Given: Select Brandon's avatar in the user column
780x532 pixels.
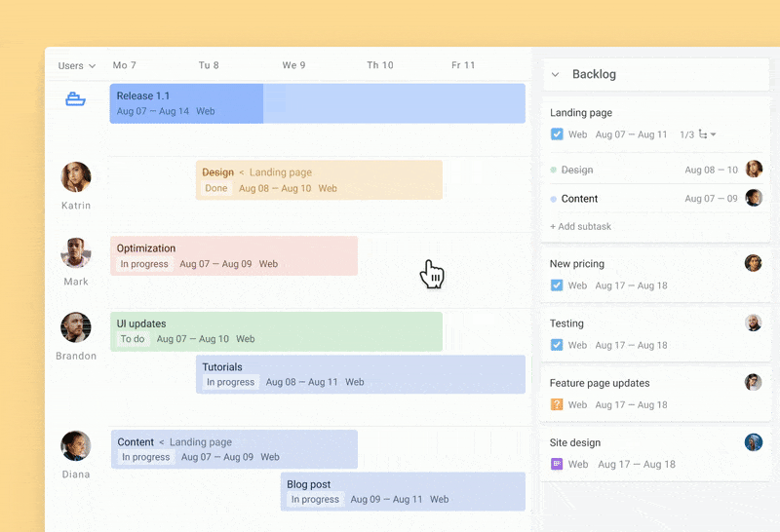Looking at the screenshot, I should [x=76, y=327].
